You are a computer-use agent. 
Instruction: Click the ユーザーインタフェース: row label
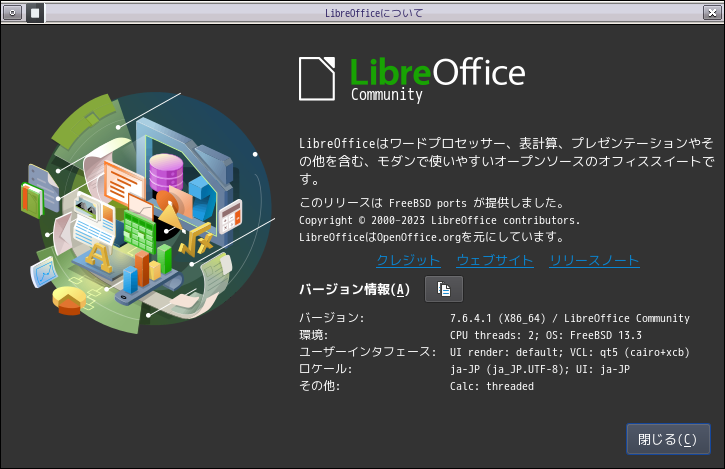(368, 352)
